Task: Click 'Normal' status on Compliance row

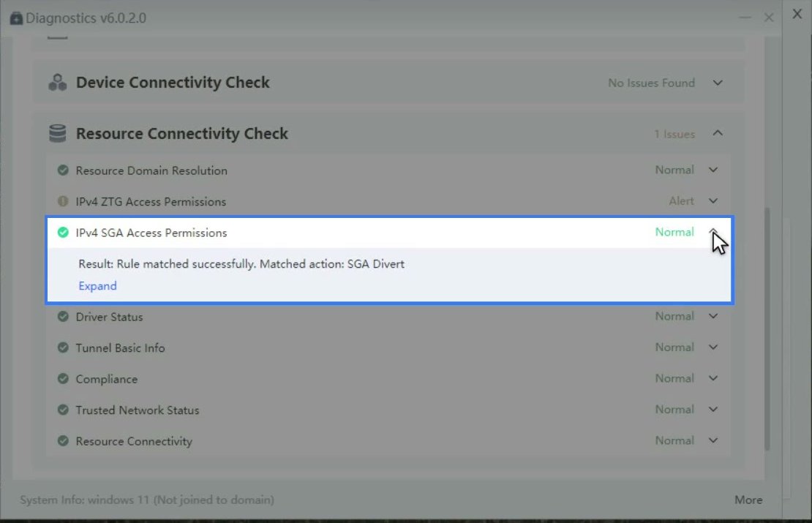Action: (674, 378)
